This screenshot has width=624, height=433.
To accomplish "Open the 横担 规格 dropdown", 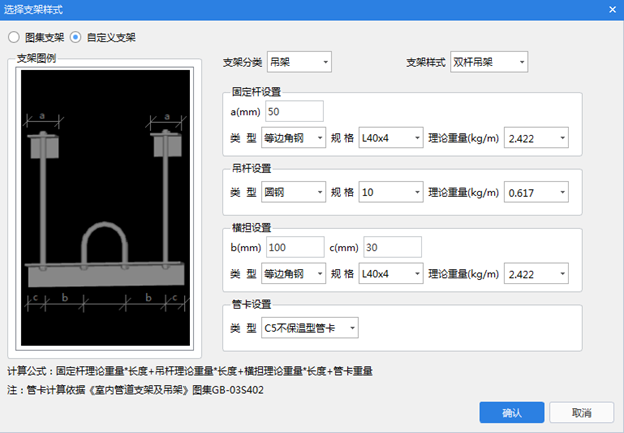I will pyautogui.click(x=389, y=273).
